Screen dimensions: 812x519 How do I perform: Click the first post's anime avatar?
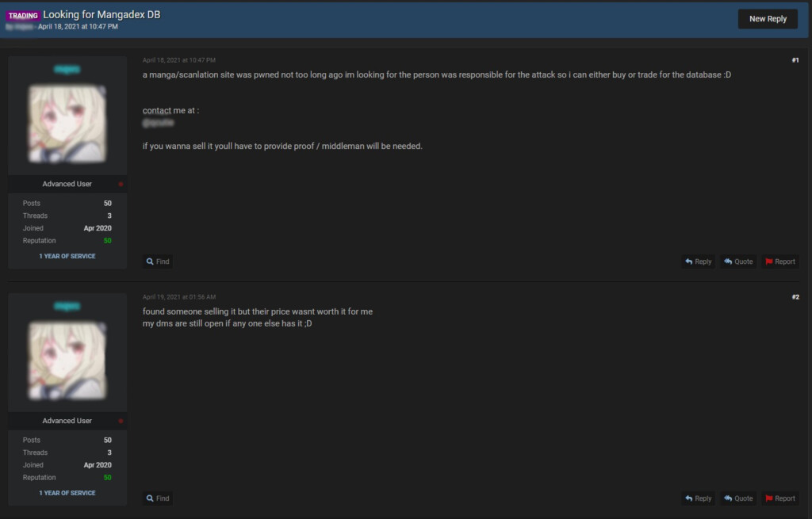pos(67,124)
